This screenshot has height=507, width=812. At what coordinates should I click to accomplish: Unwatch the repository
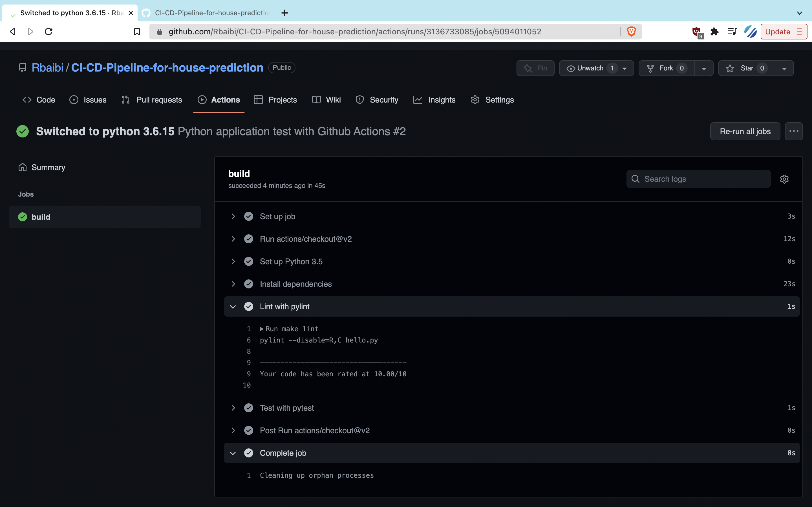590,68
